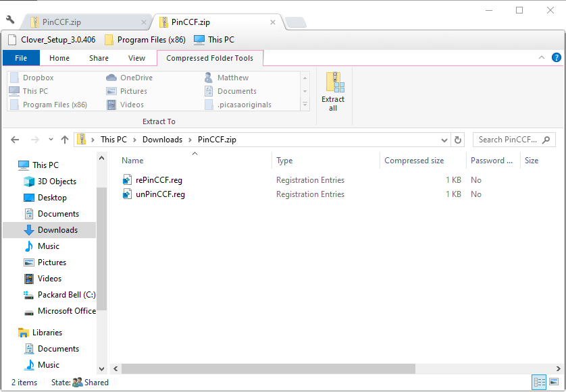Screen dimensions: 566x392
Task: Open Program Files (x86) bookmark
Action: [x=145, y=40]
